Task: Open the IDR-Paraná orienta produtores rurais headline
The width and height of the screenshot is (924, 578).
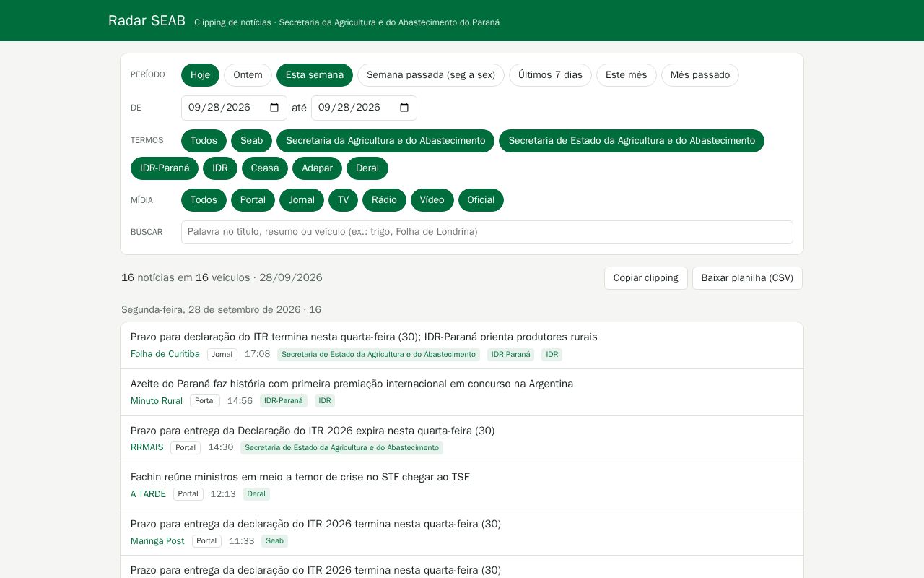Action: point(364,337)
